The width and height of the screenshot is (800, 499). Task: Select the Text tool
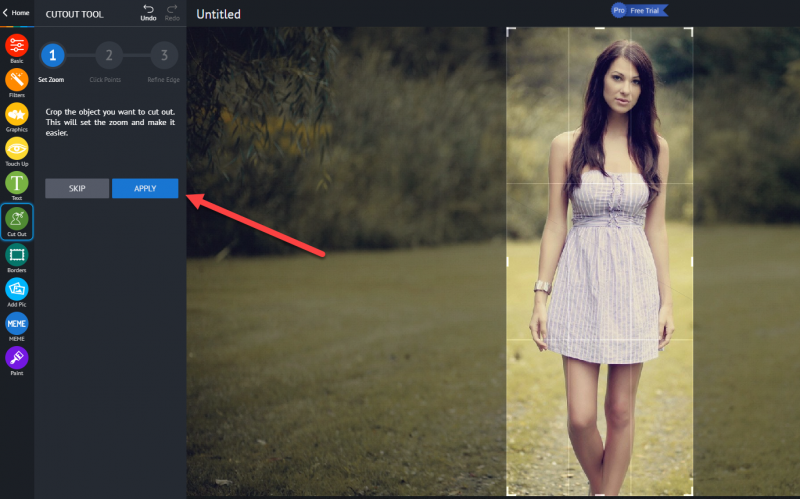pyautogui.click(x=17, y=183)
